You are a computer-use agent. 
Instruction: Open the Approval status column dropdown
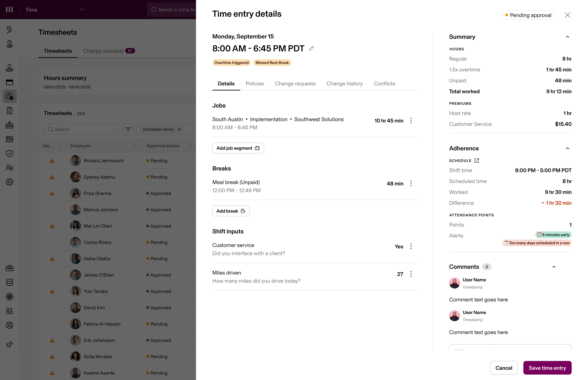(190, 146)
